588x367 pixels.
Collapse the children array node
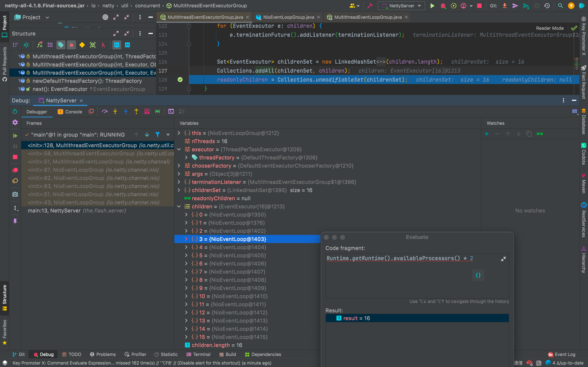(179, 206)
